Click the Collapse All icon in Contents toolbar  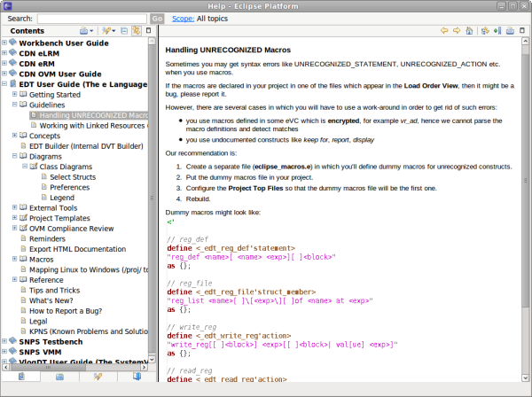coord(124,31)
